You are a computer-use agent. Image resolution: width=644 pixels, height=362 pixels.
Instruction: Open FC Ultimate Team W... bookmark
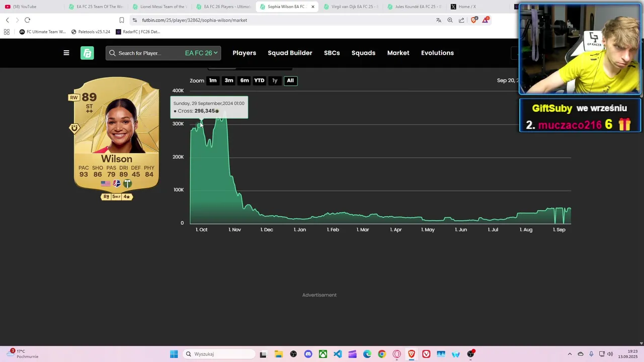42,32
